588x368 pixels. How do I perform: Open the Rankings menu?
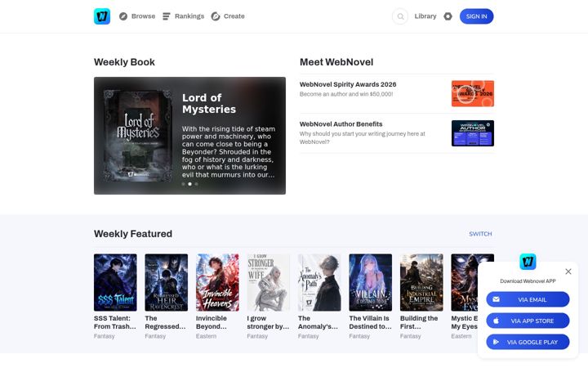pyautogui.click(x=184, y=16)
